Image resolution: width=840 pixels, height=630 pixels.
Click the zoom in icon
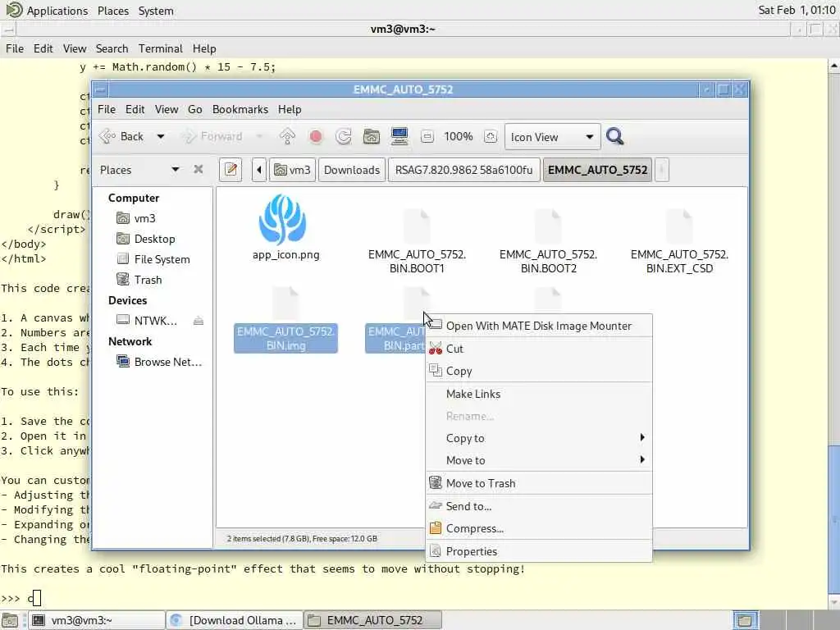(x=491, y=137)
